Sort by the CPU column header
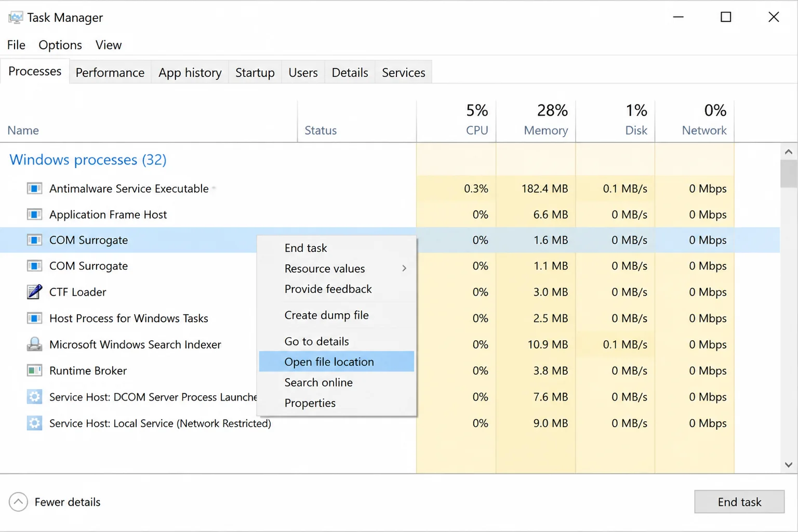 click(x=456, y=121)
